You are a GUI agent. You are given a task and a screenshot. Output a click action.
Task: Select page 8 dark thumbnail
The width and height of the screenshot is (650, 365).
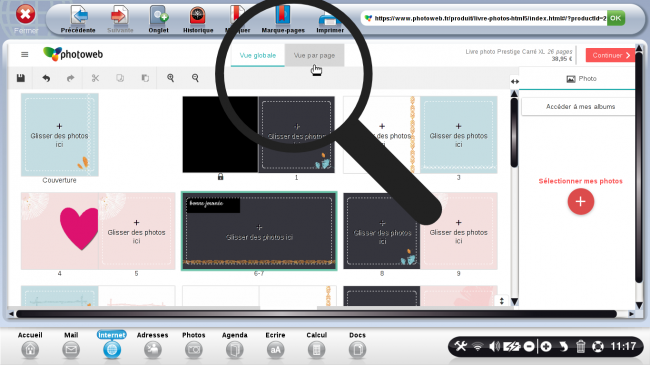pos(382,231)
